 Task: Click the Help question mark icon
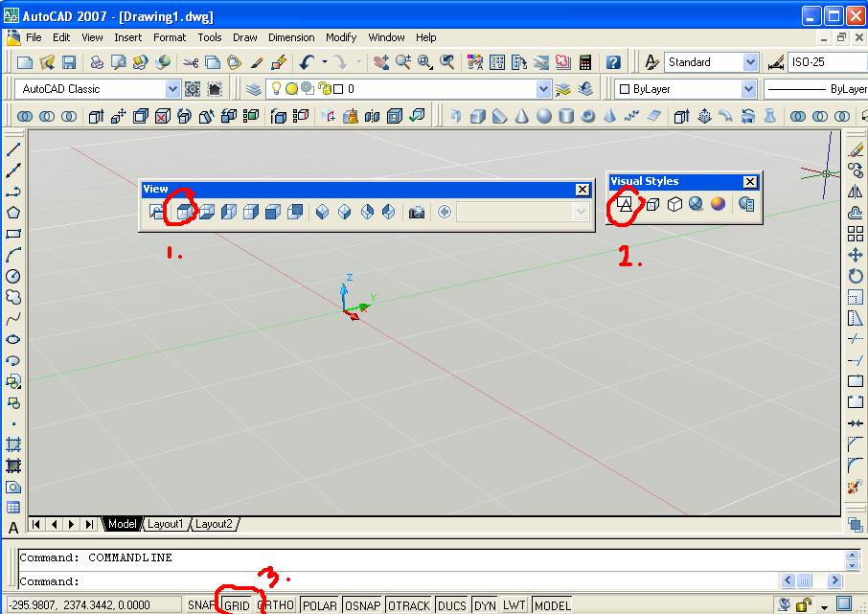[x=613, y=62]
